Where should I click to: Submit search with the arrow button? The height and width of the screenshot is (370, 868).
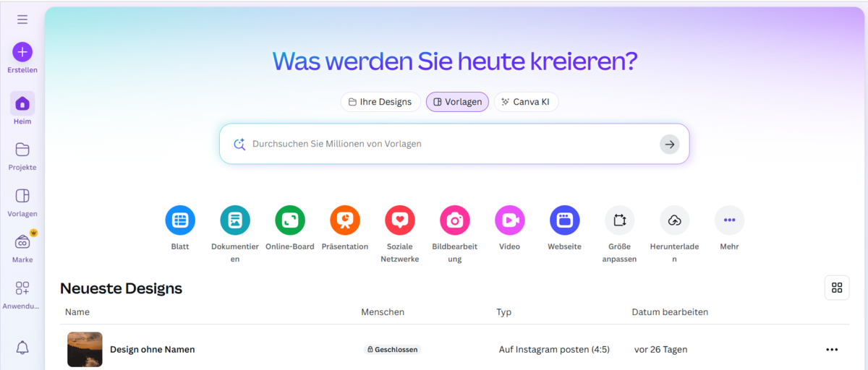[670, 145]
